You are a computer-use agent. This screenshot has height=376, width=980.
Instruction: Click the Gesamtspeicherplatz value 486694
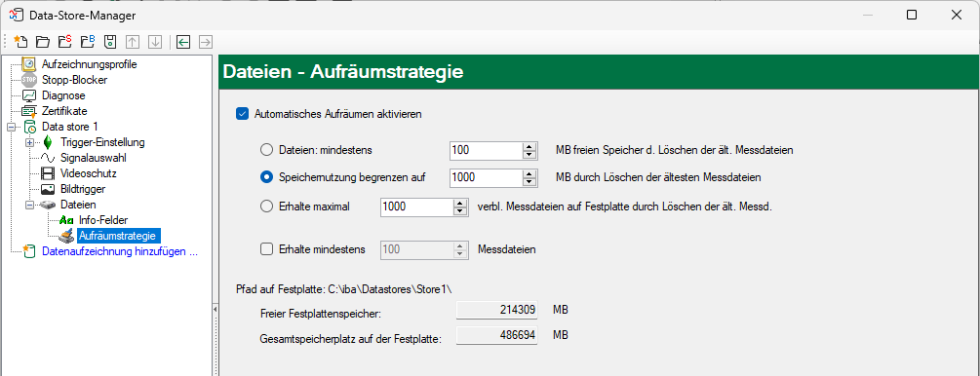coord(497,336)
